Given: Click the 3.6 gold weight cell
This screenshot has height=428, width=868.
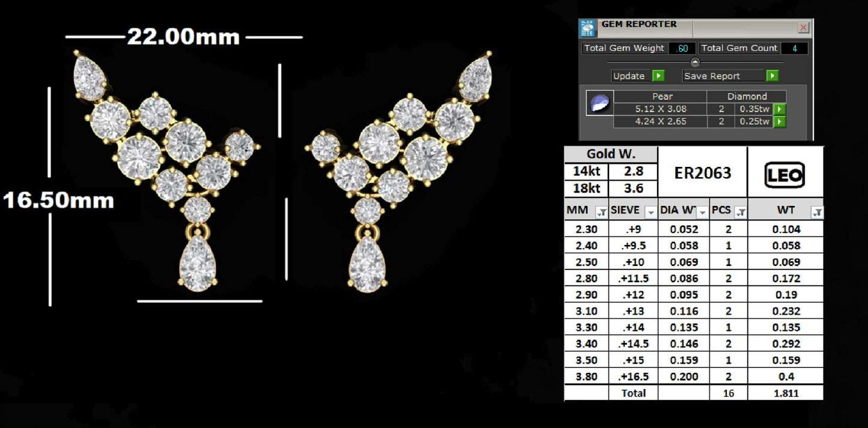Looking at the screenshot, I should click(x=634, y=188).
